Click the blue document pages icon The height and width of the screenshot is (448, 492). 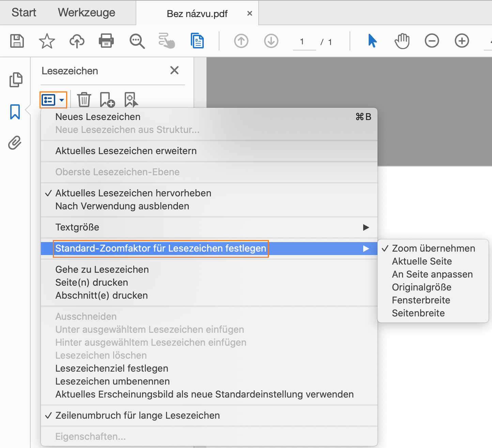tap(197, 41)
